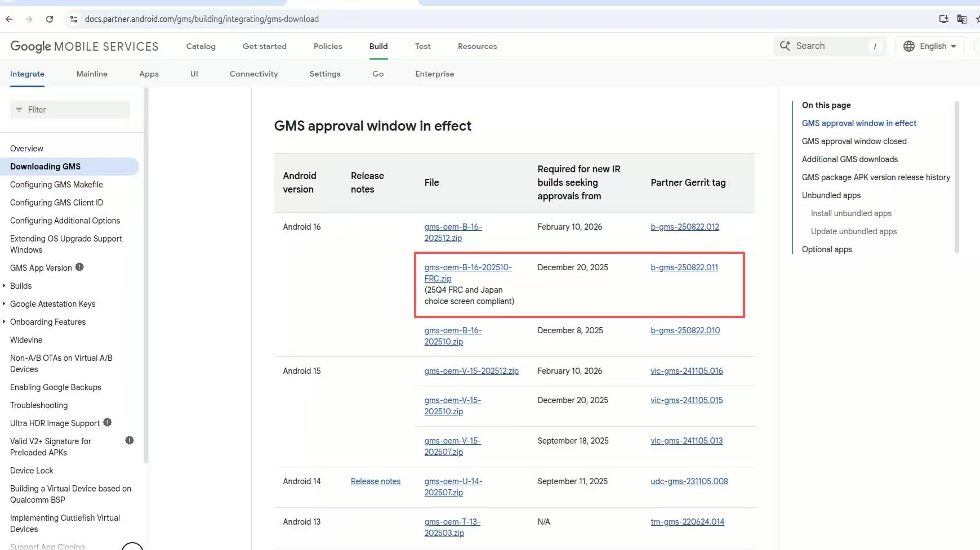
Task: Download gms-oem-V-15-202512.zip
Action: (x=471, y=371)
